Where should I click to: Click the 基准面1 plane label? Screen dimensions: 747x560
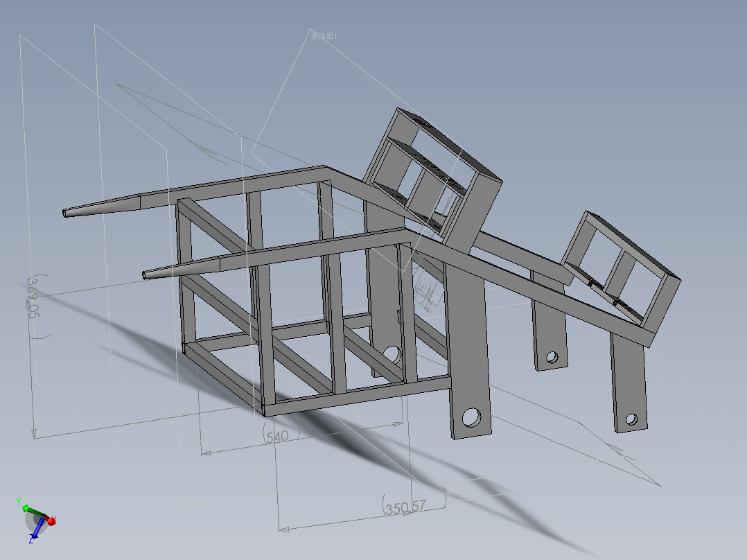[324, 36]
